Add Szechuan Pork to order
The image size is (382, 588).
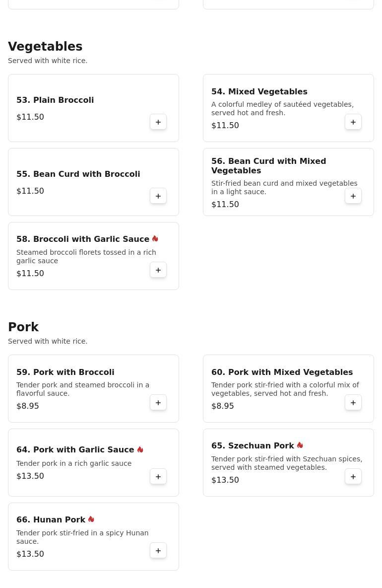(x=353, y=477)
